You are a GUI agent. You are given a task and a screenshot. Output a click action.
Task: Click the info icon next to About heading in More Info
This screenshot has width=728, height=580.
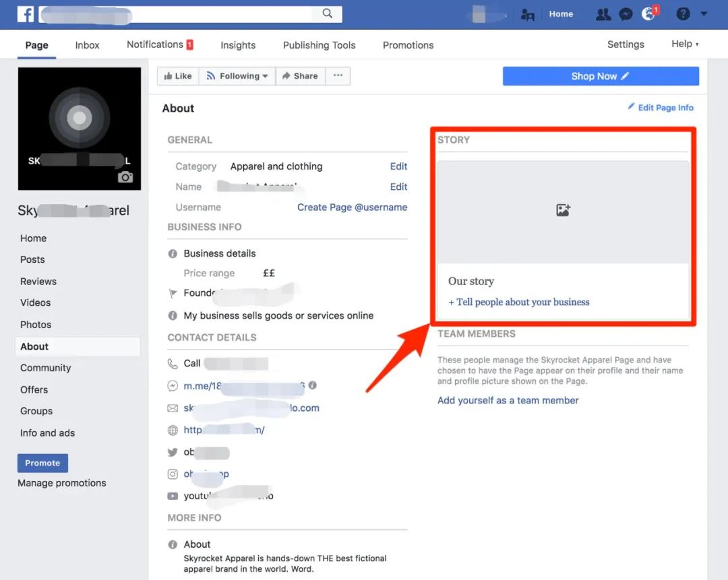pos(173,544)
